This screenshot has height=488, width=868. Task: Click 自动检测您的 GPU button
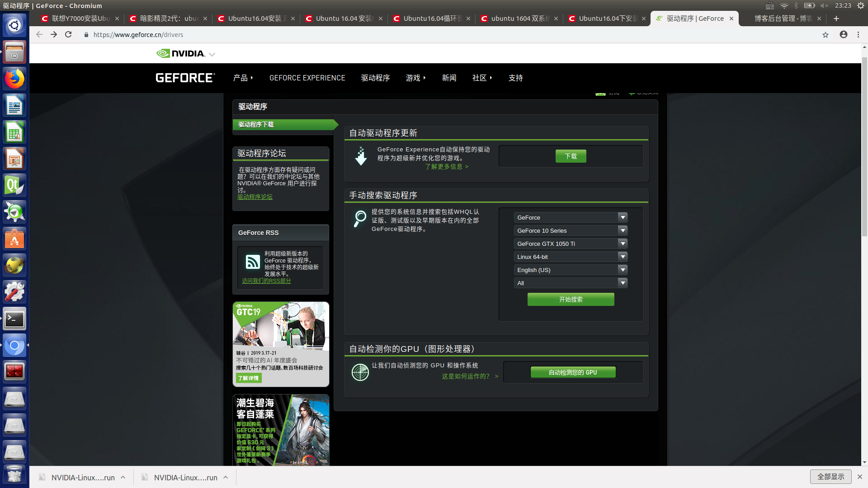pyautogui.click(x=573, y=372)
